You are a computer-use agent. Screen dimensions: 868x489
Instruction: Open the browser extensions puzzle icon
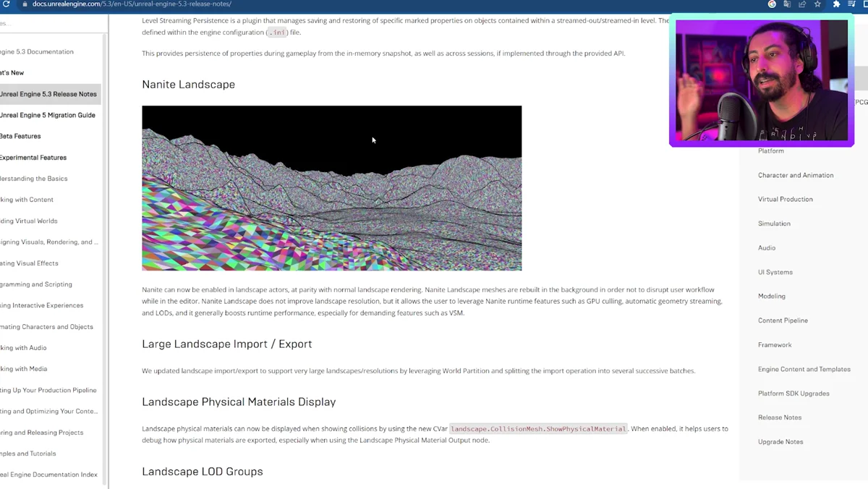pyautogui.click(x=837, y=4)
